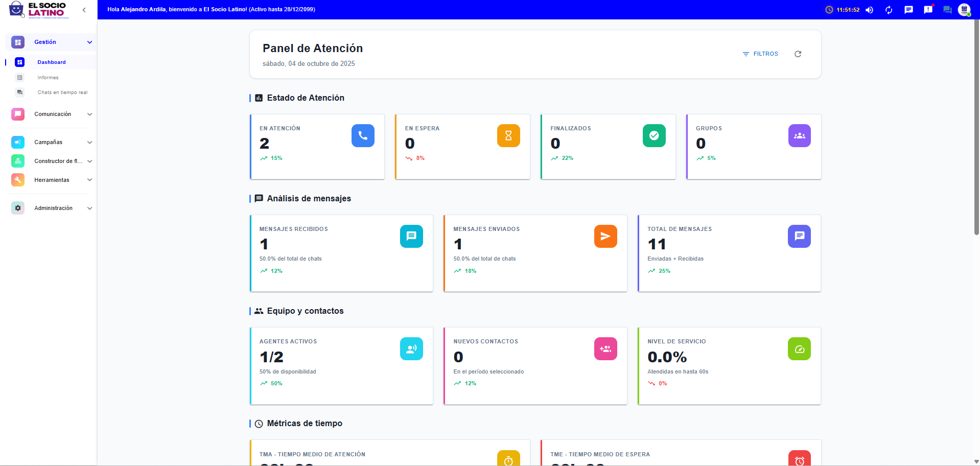Open the alert notification icon with red dot
Viewport: 980px width, 466px height.
(x=928, y=10)
